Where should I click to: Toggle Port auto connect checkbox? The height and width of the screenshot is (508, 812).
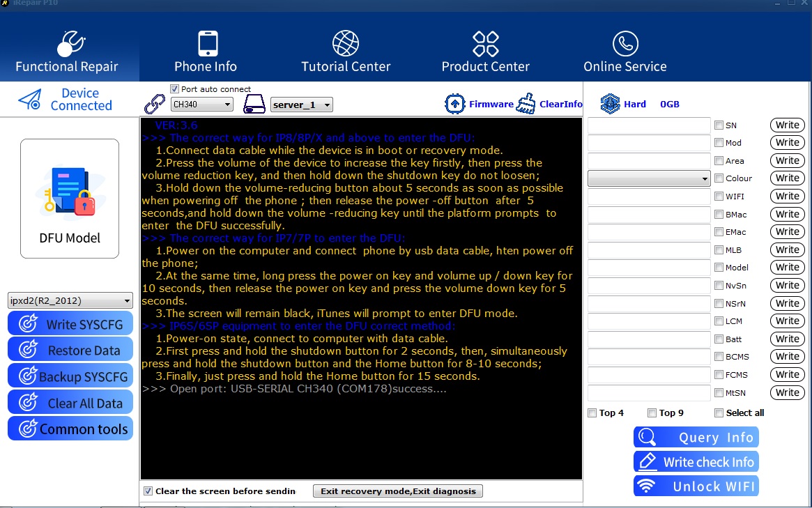[175, 89]
